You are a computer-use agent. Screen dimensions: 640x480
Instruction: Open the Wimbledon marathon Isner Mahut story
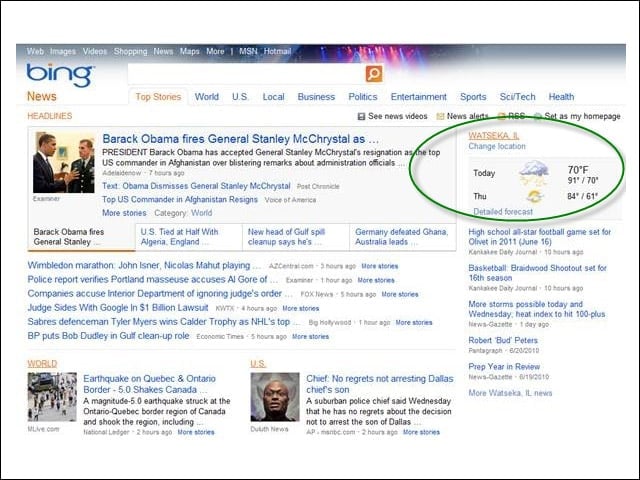click(x=144, y=265)
